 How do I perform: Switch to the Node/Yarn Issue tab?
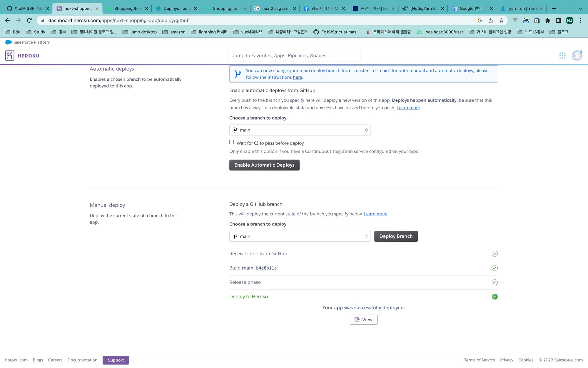pos(423,9)
